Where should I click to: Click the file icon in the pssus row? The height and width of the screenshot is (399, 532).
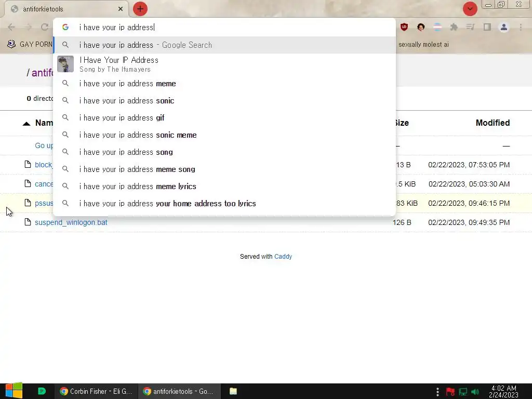click(x=28, y=203)
